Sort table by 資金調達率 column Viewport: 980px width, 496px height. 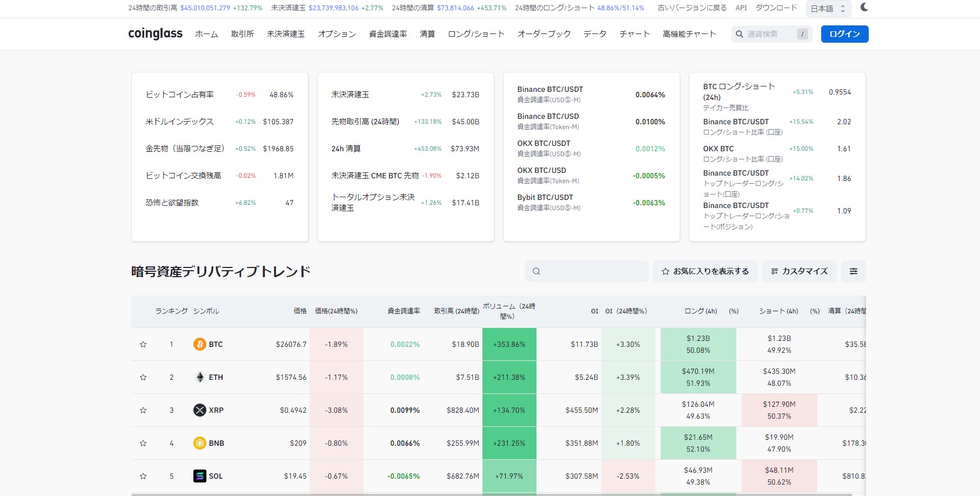pos(404,311)
